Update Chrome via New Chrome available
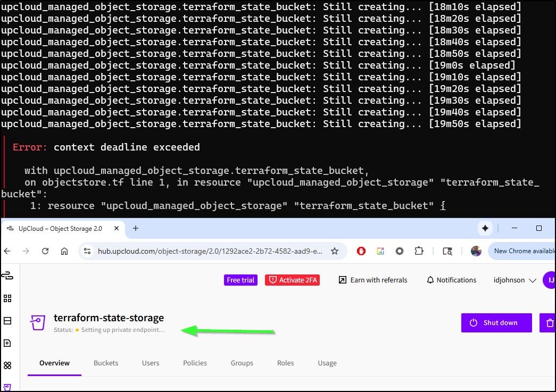Viewport: 556px width, 392px height. 522,251
